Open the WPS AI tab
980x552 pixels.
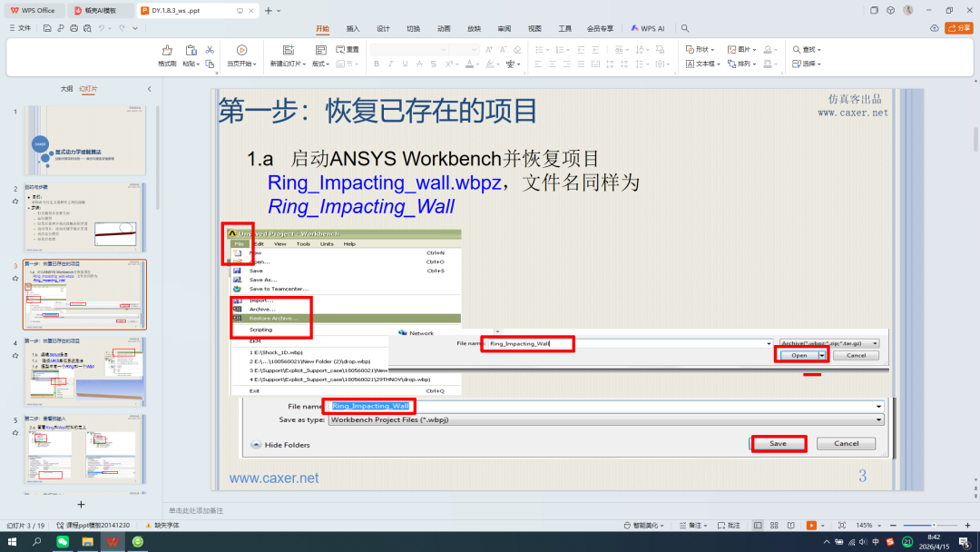[x=648, y=29]
